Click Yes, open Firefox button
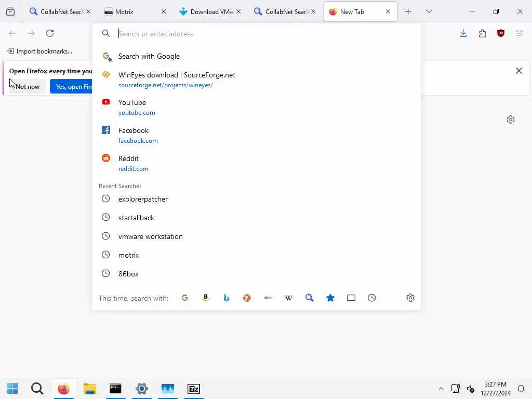 pos(72,87)
